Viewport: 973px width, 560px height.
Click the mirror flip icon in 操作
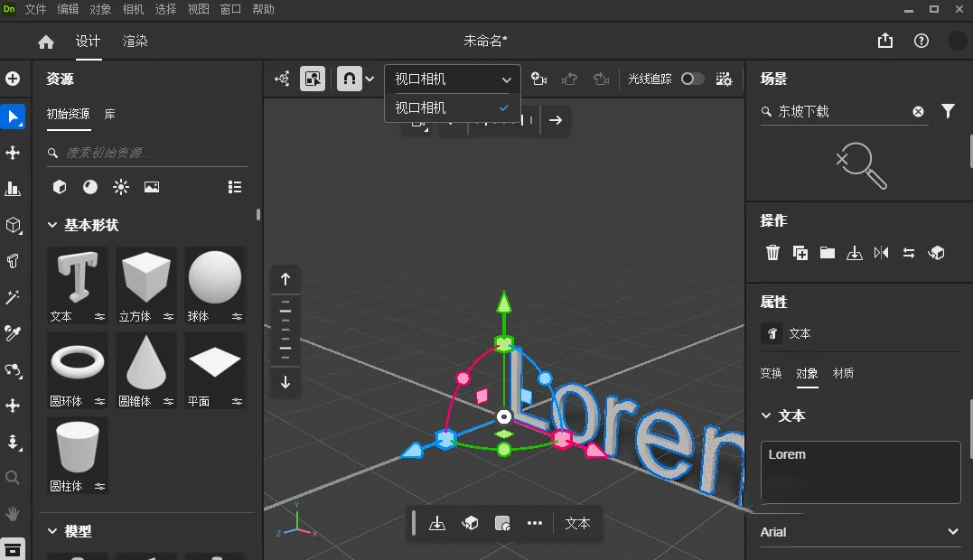click(x=881, y=252)
